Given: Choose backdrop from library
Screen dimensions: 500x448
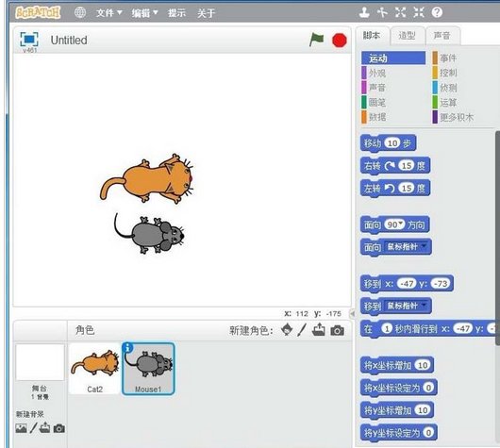Looking at the screenshot, I should pos(21,428).
